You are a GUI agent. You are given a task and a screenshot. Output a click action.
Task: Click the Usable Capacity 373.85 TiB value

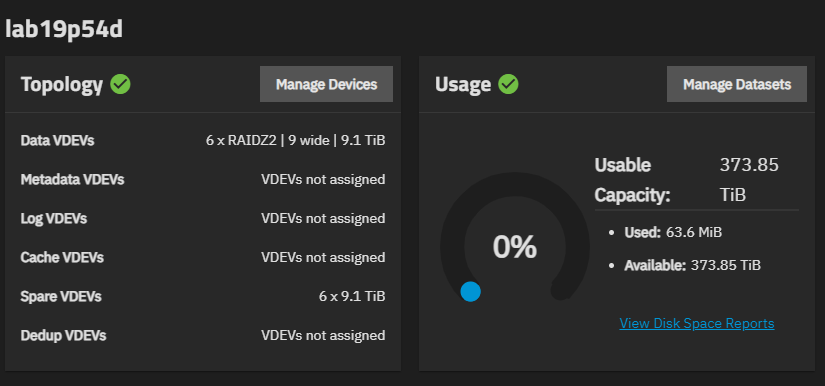749,180
